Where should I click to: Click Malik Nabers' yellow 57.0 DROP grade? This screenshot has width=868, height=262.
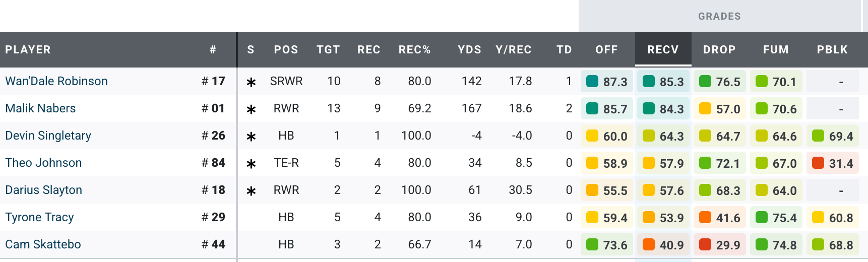720,109
